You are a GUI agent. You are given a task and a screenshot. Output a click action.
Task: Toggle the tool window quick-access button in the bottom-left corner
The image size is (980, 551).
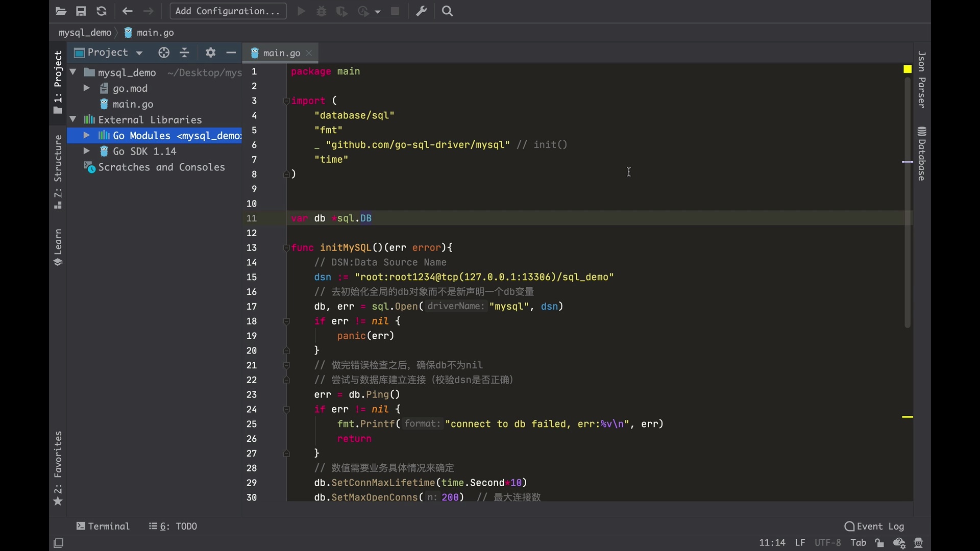click(59, 543)
